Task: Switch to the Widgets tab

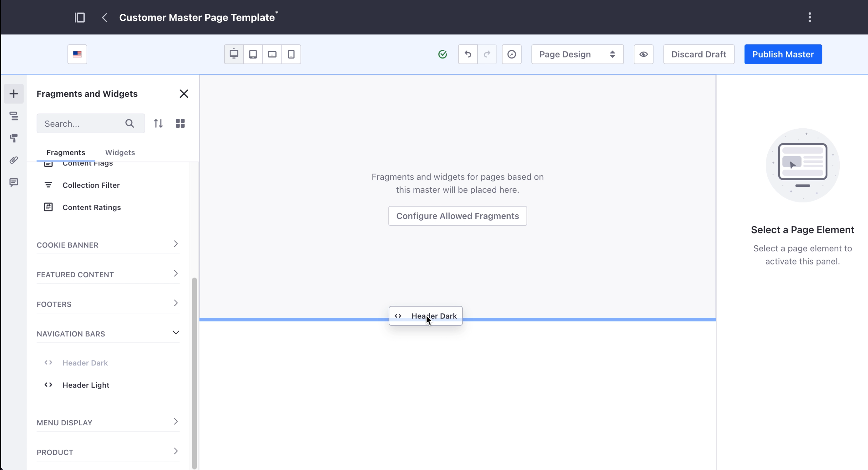Action: pyautogui.click(x=120, y=152)
